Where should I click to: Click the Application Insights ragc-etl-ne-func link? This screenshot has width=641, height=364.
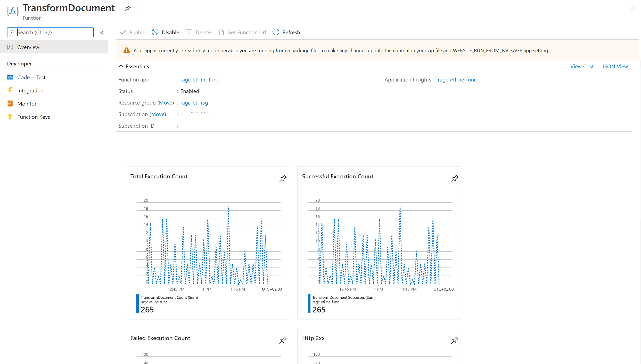coord(457,80)
